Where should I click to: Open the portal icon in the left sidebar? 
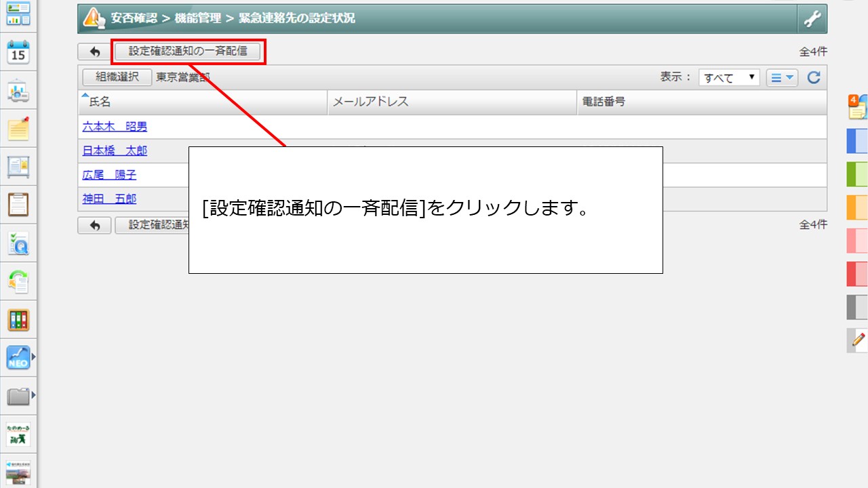tap(18, 14)
